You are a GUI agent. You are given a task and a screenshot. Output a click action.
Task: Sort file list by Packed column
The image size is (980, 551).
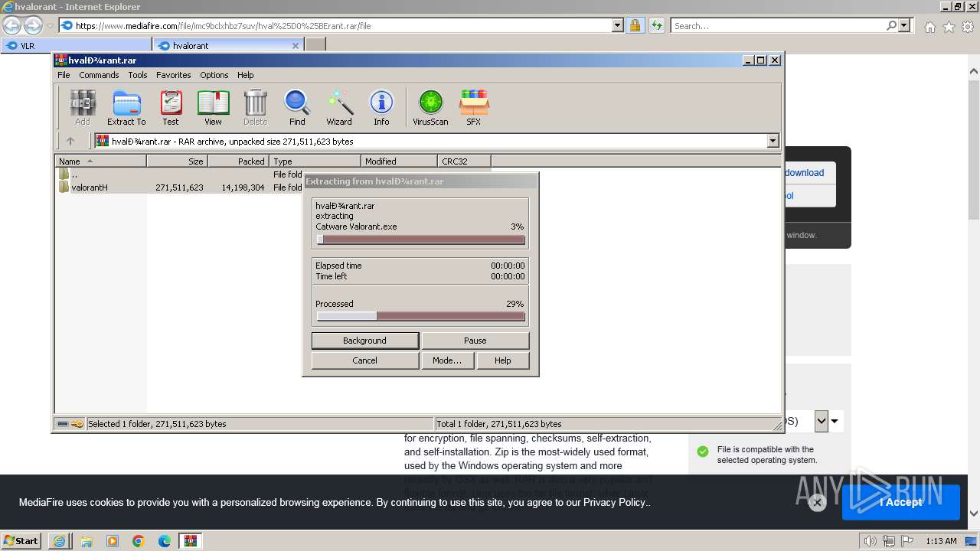pyautogui.click(x=238, y=161)
